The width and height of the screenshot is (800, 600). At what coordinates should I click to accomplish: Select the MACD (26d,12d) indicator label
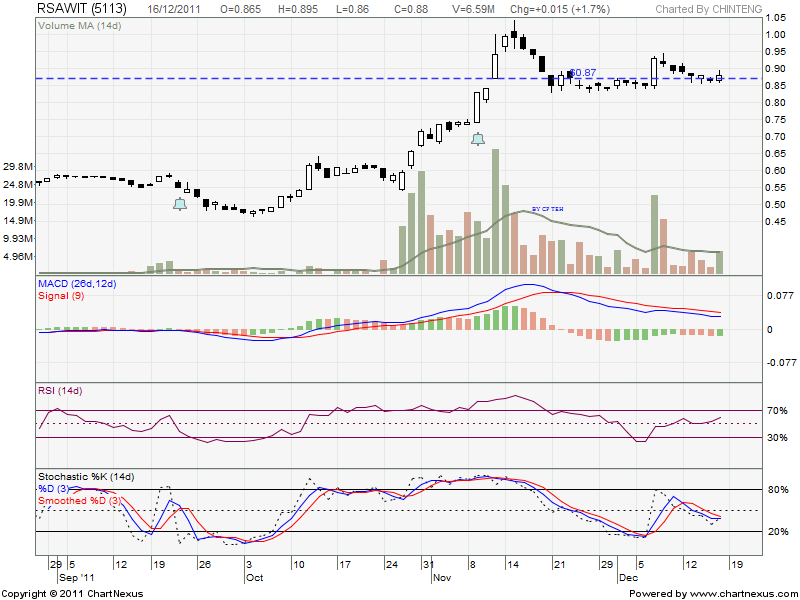pos(78,285)
